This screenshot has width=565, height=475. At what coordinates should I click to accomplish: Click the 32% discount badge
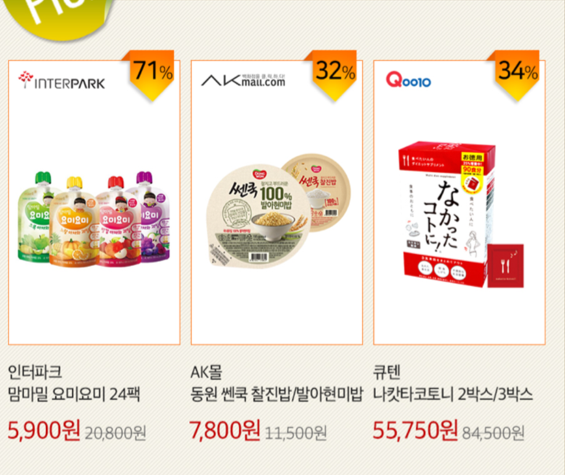coord(333,75)
